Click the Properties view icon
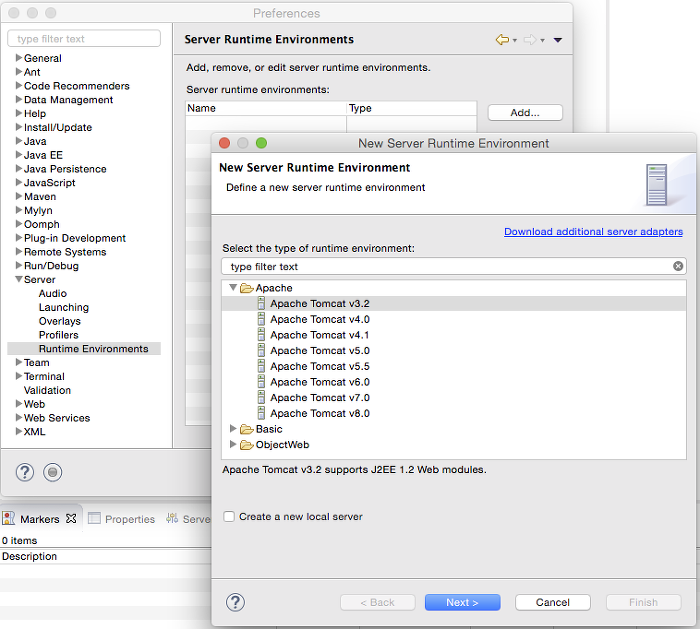 pyautogui.click(x=94, y=518)
